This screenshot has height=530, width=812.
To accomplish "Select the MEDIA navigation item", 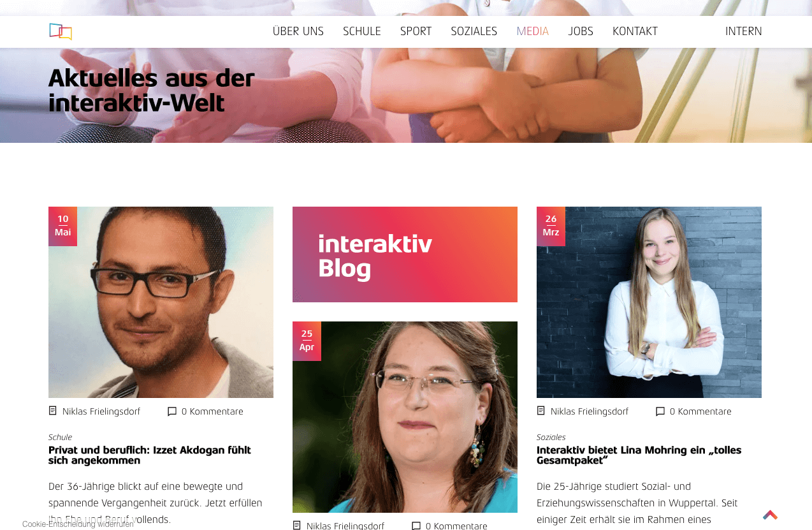I will click(x=533, y=31).
